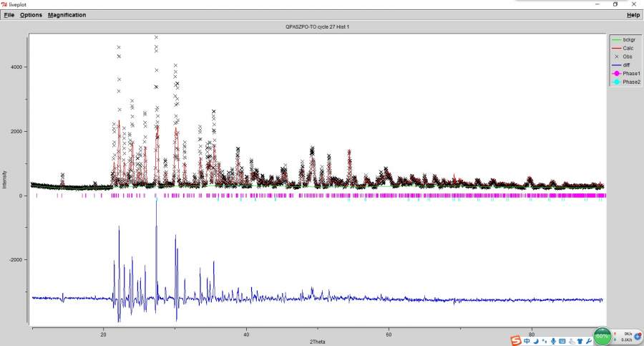Click the moon icon in input toolbar

coord(536,341)
